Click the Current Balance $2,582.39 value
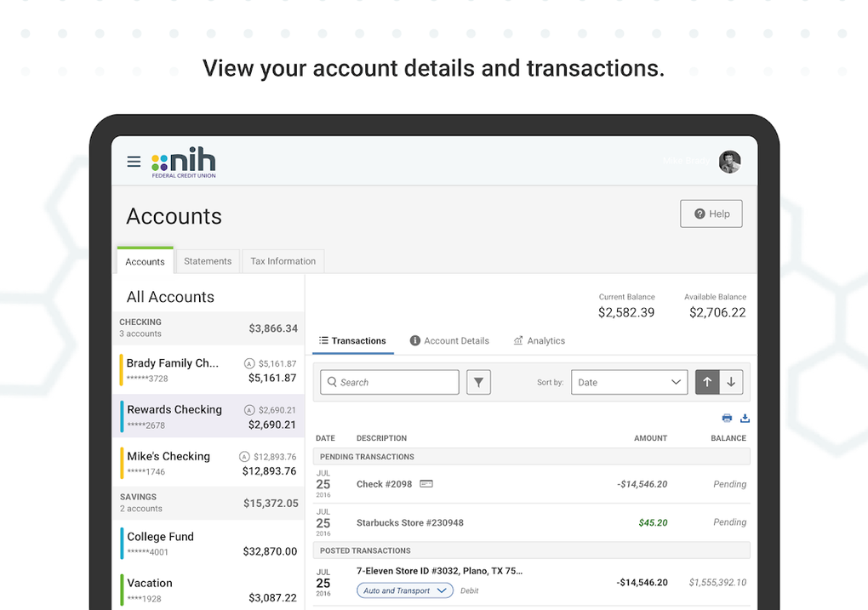 pos(626,313)
